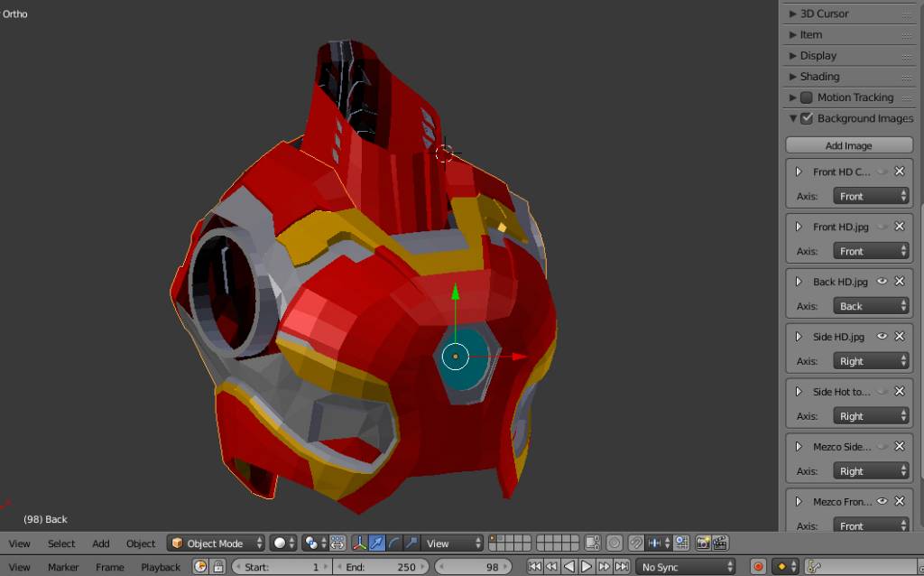Render OpenGL image with camera icon

(702, 543)
